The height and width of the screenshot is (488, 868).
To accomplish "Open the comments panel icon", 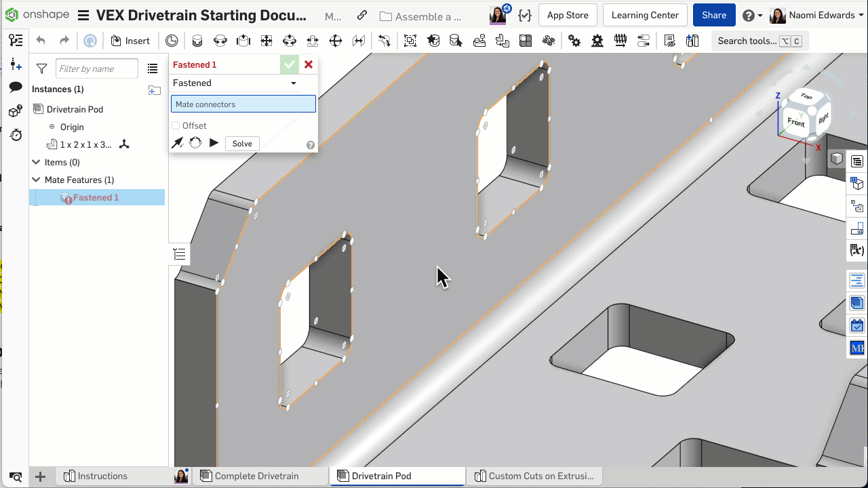I will (15, 87).
